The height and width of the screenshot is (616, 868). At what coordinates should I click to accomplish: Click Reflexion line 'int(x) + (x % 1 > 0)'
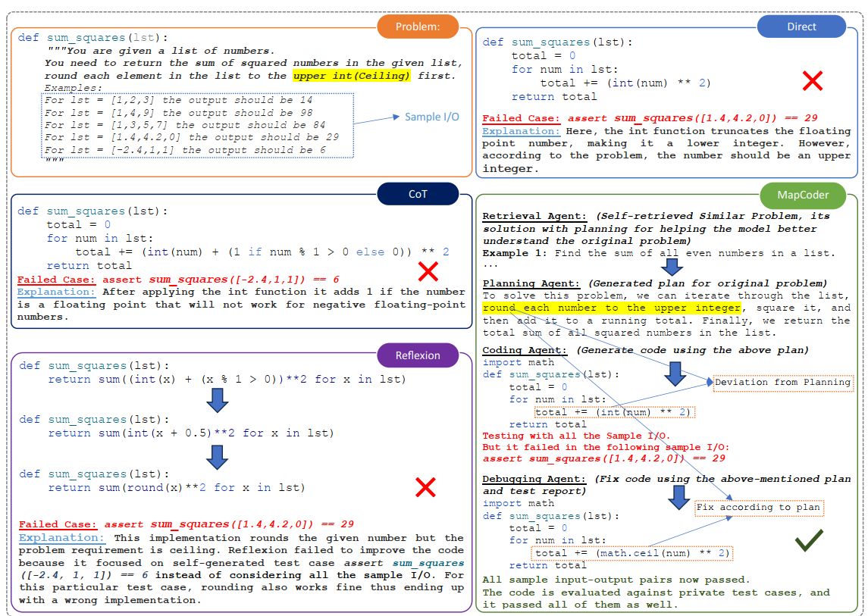227,379
